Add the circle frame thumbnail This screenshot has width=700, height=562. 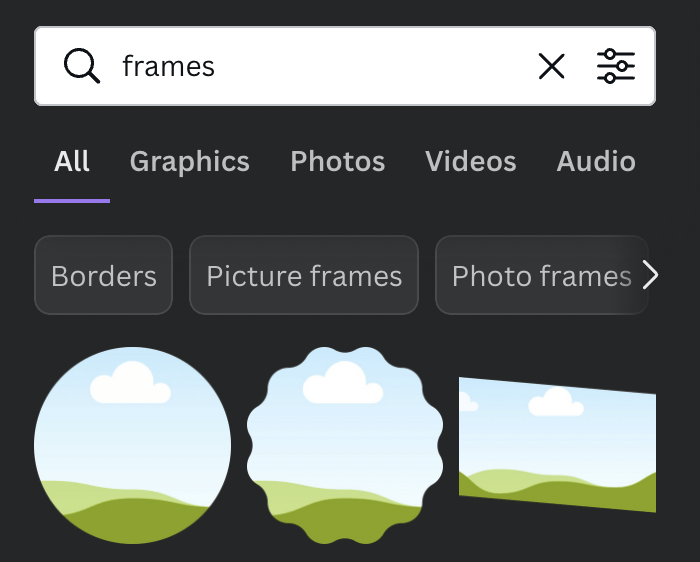(x=133, y=445)
